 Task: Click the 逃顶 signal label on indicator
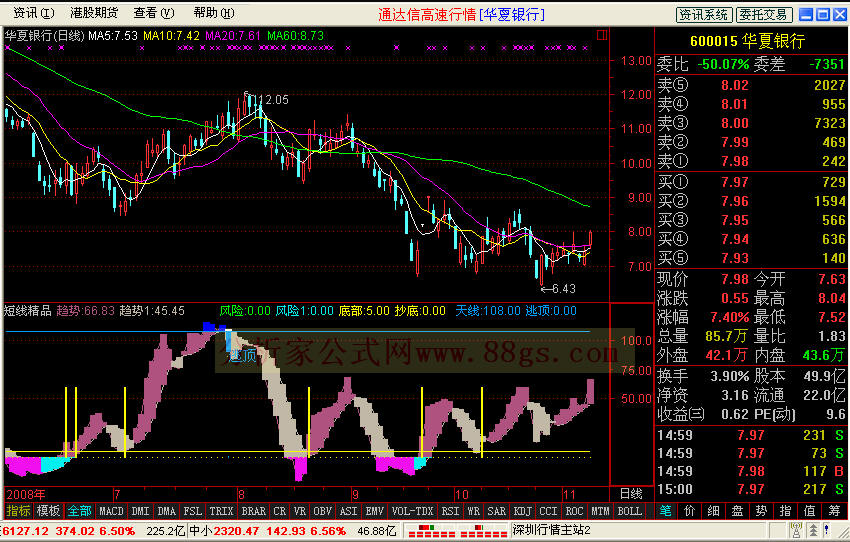coord(242,356)
